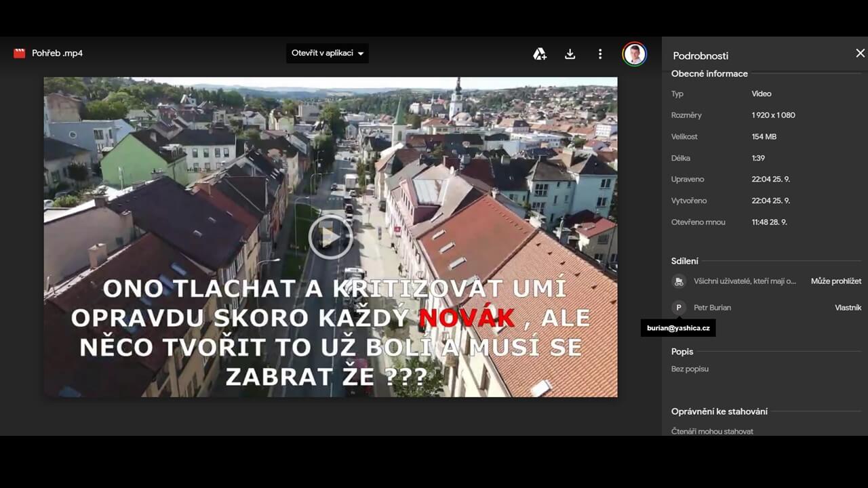Click the burian@yashica.cz email tooltip
Image resolution: width=868 pixels, height=488 pixels.
(678, 328)
